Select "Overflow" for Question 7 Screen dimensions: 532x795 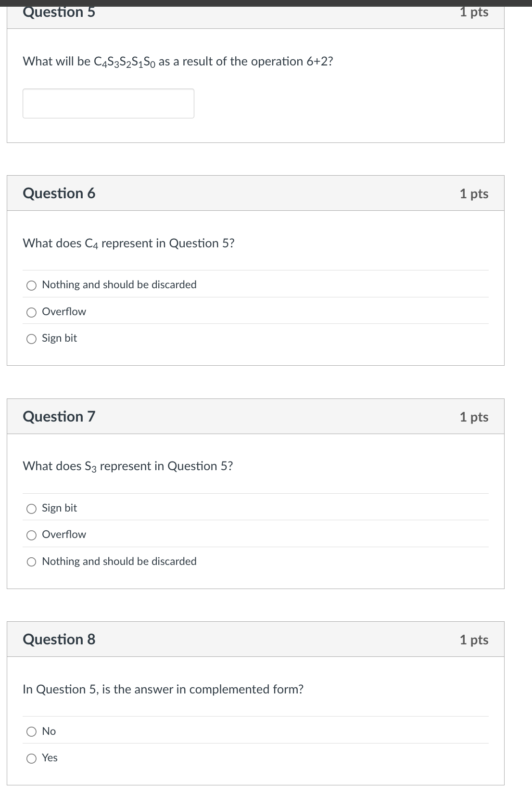click(31, 534)
